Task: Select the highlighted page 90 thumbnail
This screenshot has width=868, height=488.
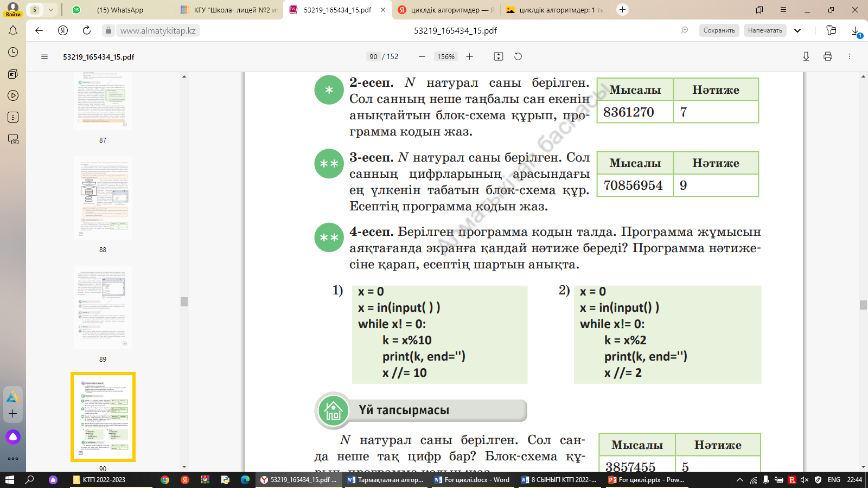Action: 103,417
